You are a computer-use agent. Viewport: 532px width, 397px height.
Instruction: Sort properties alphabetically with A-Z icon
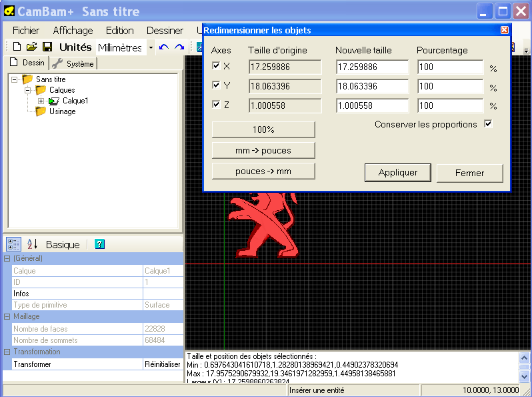coord(32,244)
